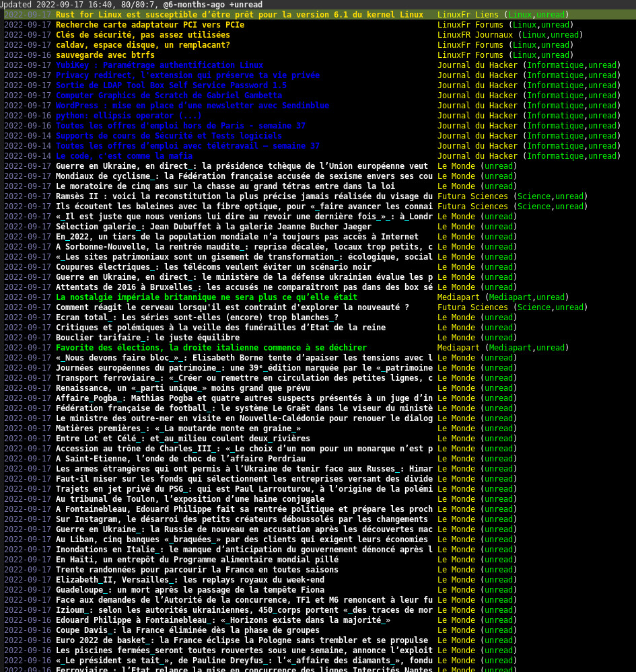This screenshot has width=636, height=672.
Task: Select "Fédération française de football" entry
Action: click(x=244, y=408)
